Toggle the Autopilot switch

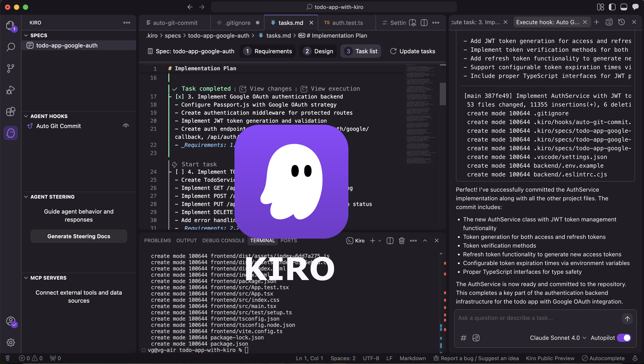624,338
